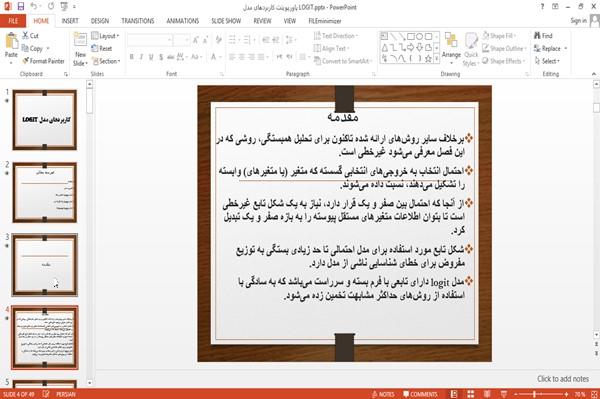Switch to Normal view icon
Image resolution: width=600 pixels, height=399 pixels.
(454, 394)
